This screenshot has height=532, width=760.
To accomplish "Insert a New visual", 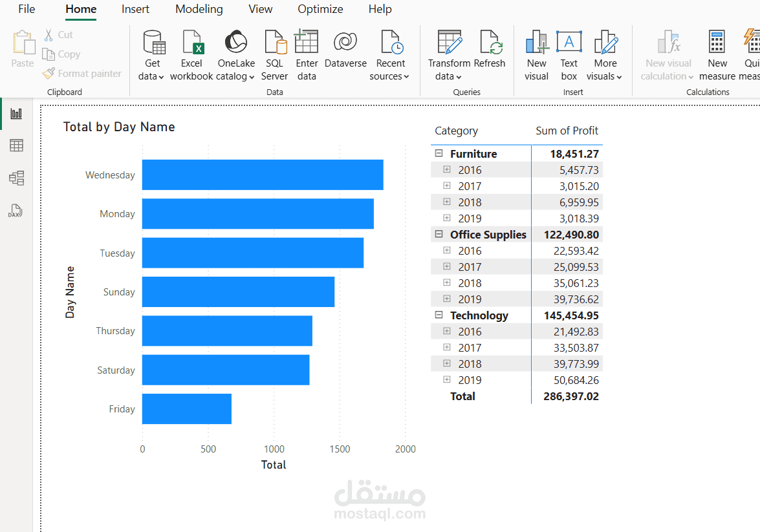I will pyautogui.click(x=537, y=55).
